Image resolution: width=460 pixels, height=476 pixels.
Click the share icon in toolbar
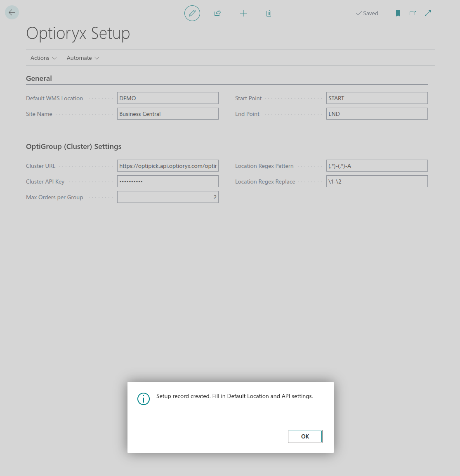(217, 13)
